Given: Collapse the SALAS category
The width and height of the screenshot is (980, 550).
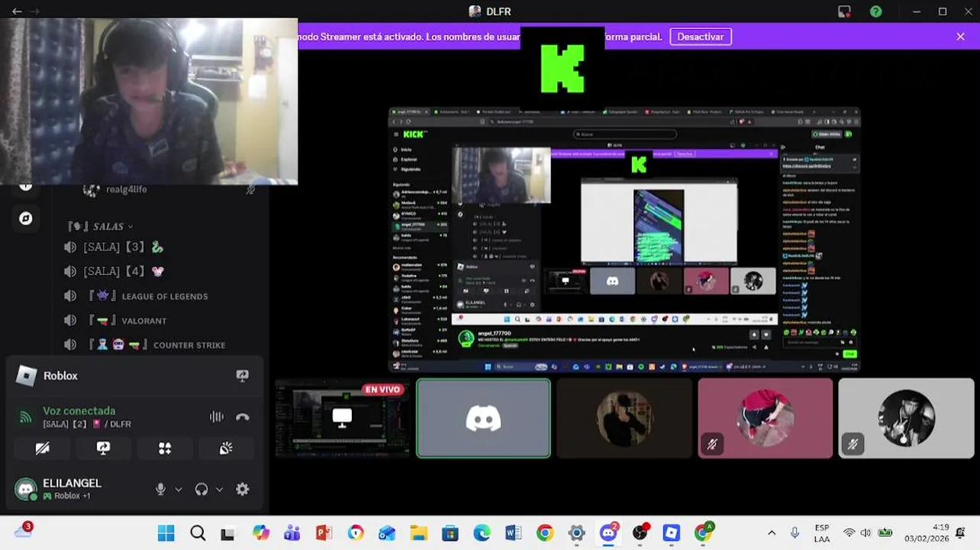Looking at the screenshot, I should 100,226.
